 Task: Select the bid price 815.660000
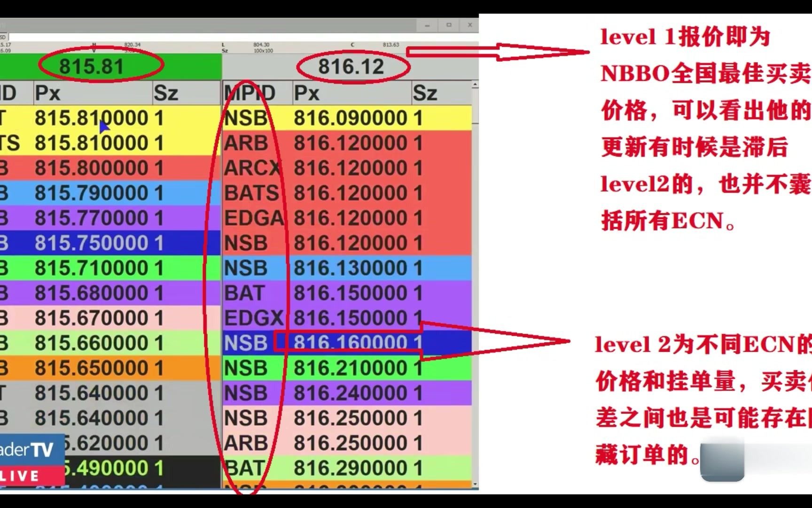[92, 343]
